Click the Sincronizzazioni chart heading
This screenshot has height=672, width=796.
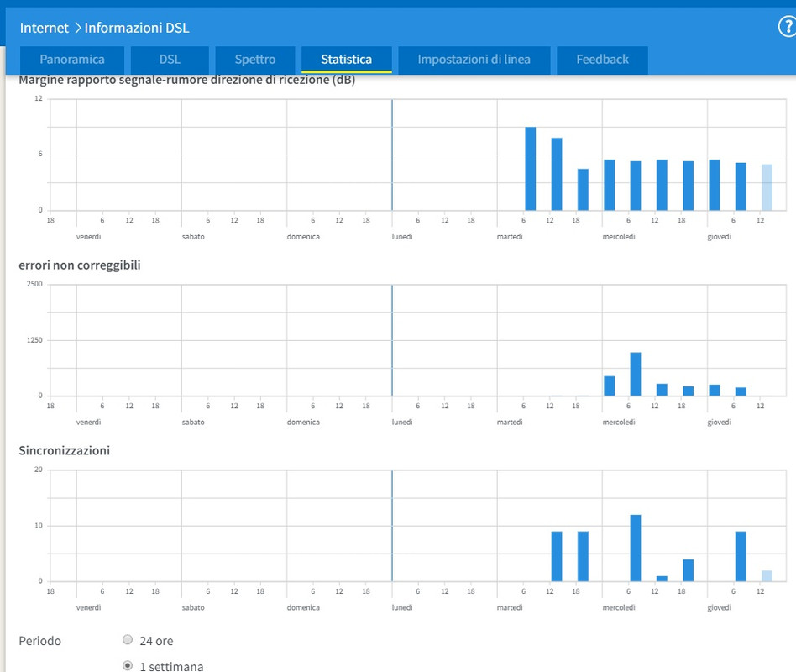click(x=65, y=450)
